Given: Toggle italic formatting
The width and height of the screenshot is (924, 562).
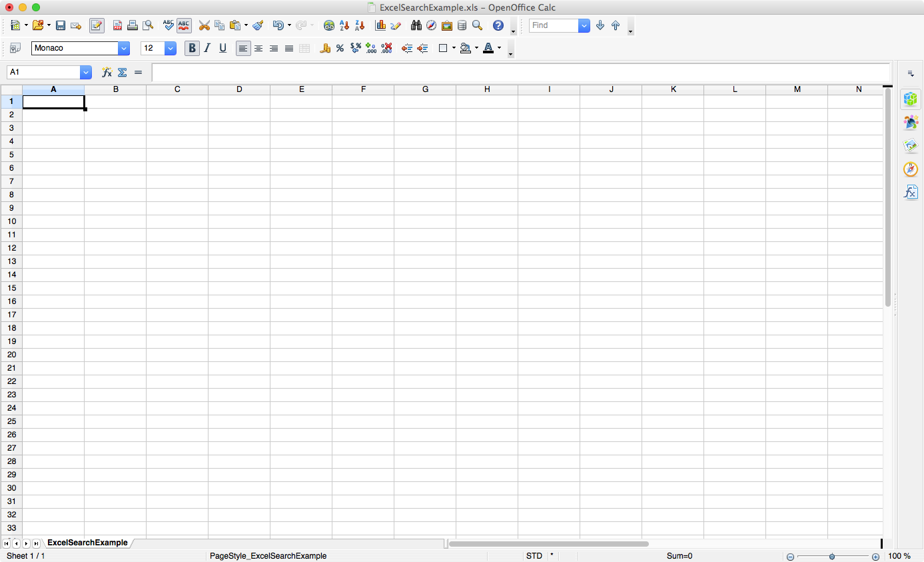Looking at the screenshot, I should point(207,48).
